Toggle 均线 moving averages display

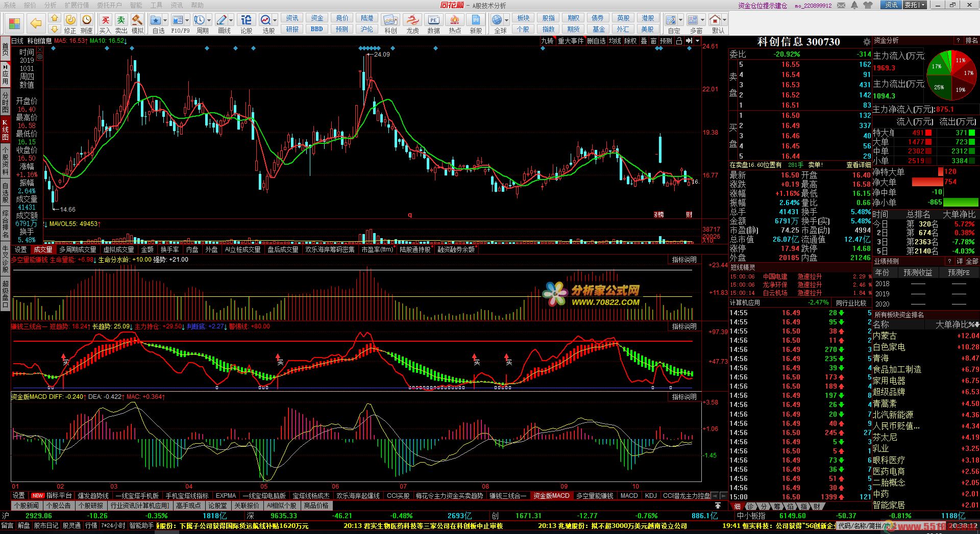click(x=615, y=41)
